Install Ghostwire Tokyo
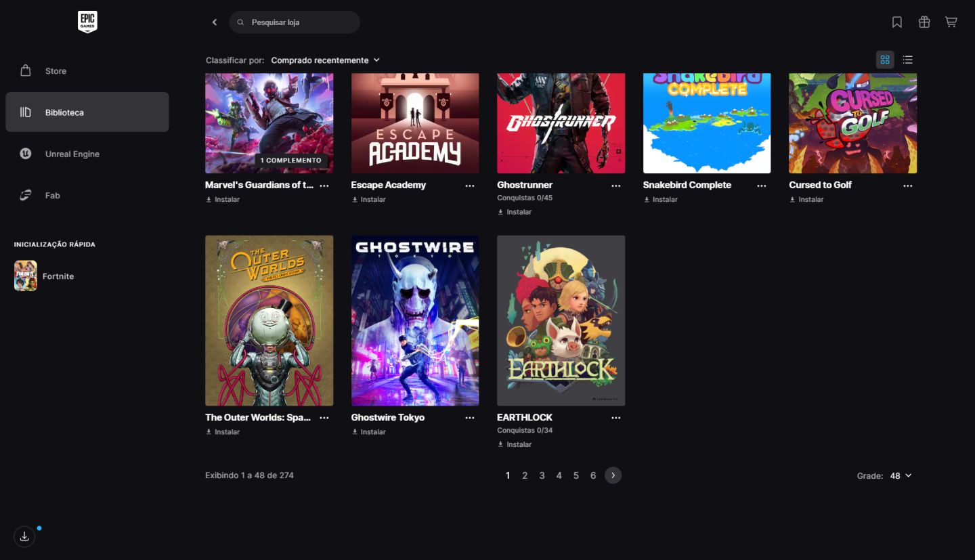Viewport: 975px width, 560px height. coord(368,432)
